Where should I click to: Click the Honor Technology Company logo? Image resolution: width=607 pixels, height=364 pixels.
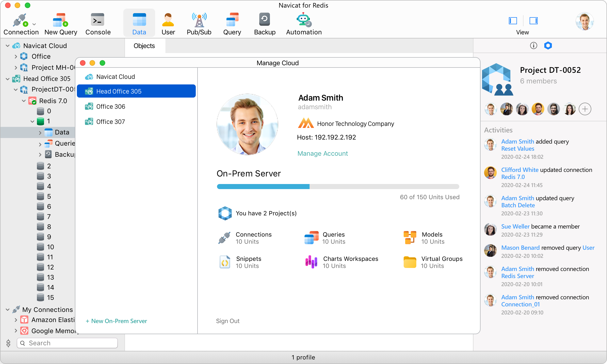(306, 123)
